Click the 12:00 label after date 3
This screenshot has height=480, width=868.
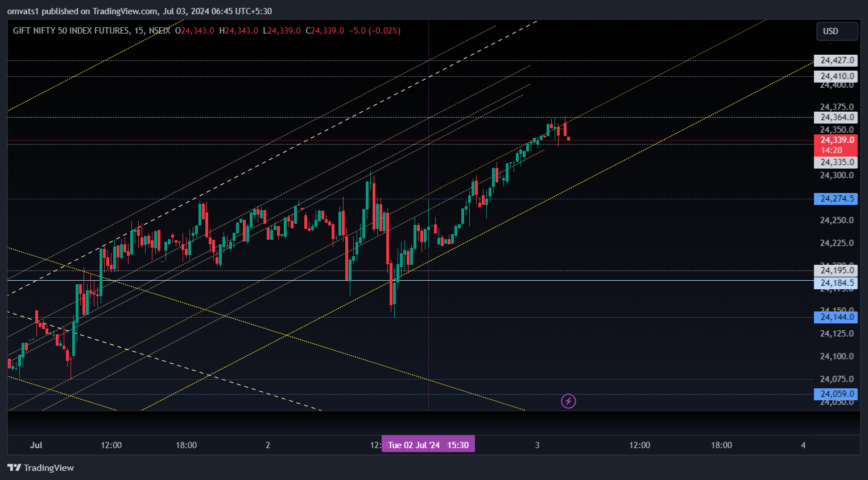tap(639, 445)
